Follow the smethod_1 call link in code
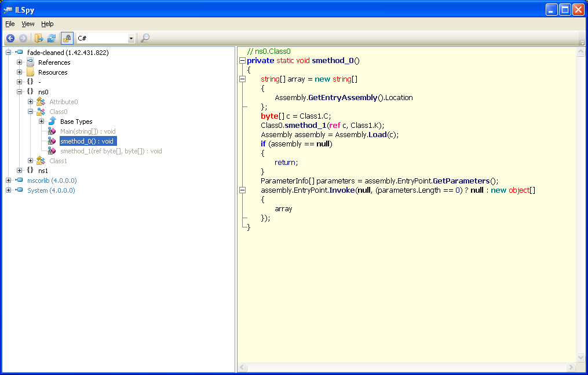 (306, 126)
